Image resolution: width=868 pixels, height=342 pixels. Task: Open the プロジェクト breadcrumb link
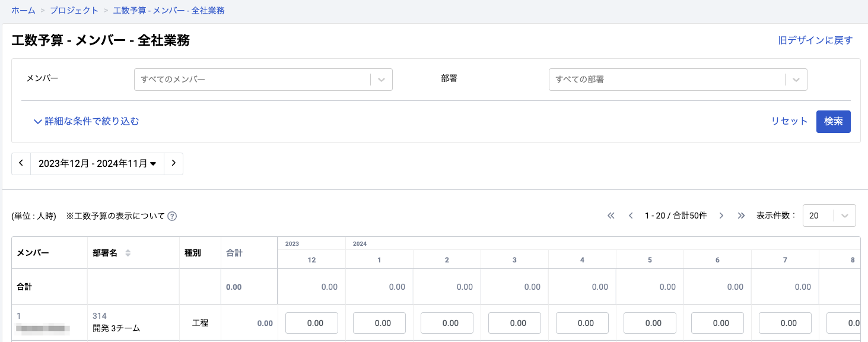point(74,11)
